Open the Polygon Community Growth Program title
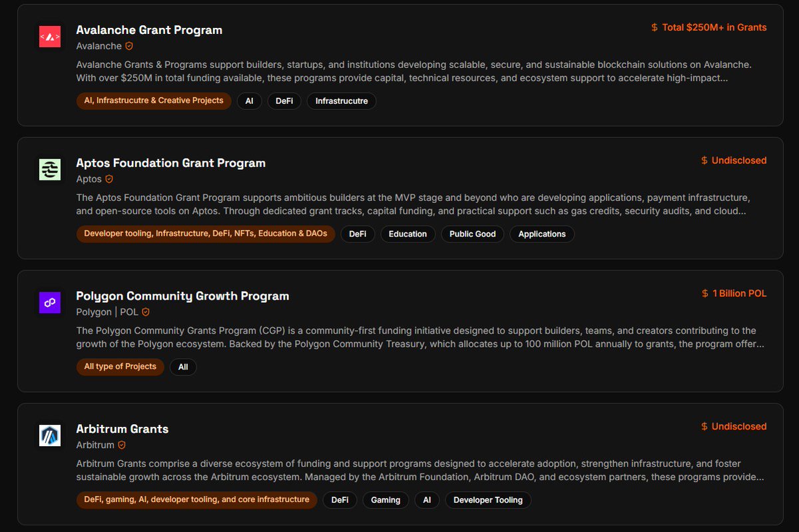Image resolution: width=799 pixels, height=532 pixels. click(182, 296)
